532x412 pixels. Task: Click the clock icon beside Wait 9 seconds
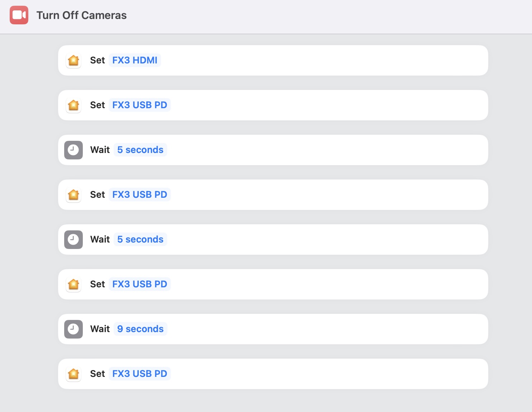(73, 329)
